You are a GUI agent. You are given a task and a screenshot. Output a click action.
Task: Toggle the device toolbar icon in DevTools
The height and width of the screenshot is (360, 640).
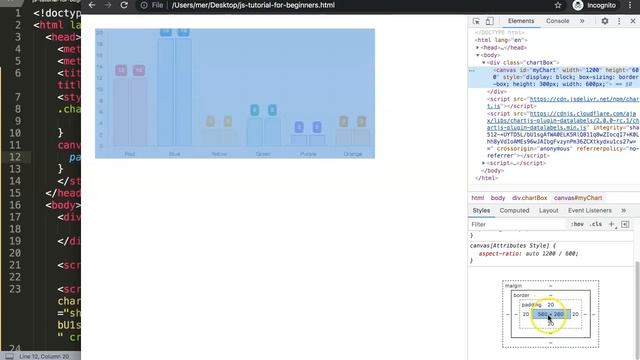coord(489,21)
